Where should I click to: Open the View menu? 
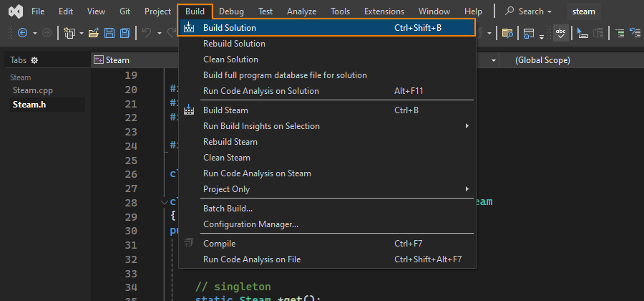pos(96,11)
